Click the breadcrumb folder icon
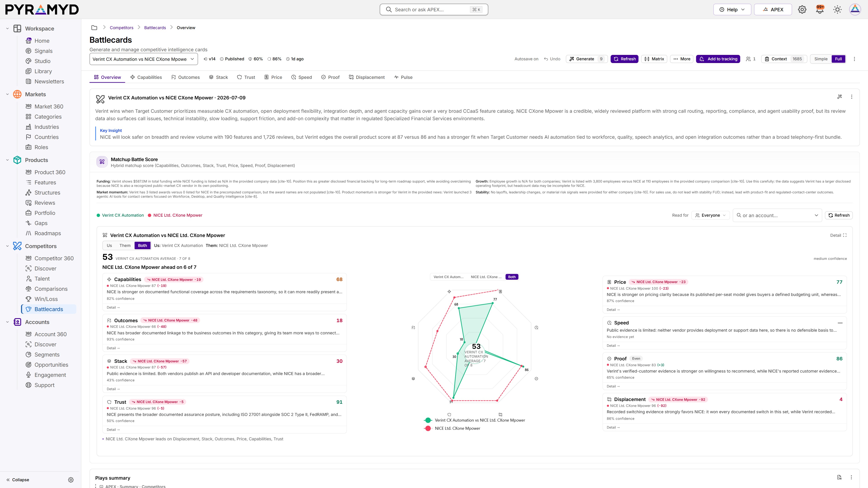 94,28
